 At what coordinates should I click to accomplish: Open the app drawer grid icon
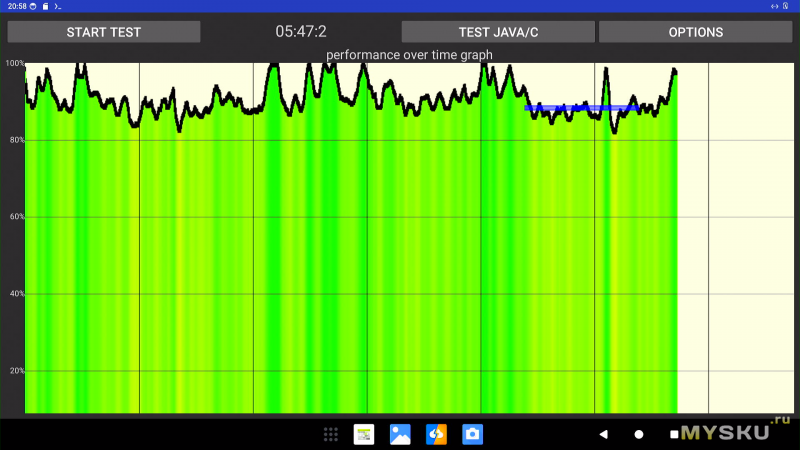[x=331, y=434]
